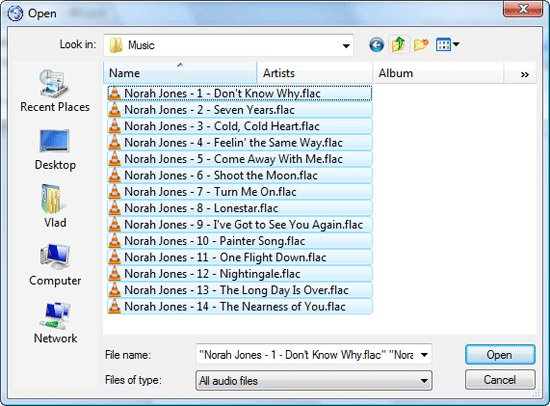
Task: Open Computer in sidebar
Action: (x=55, y=265)
